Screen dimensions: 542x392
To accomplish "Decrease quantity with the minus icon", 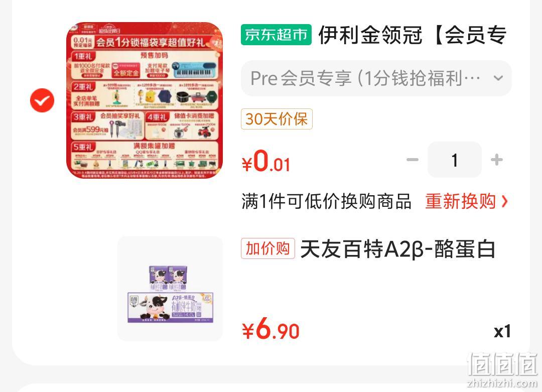I will (x=413, y=160).
